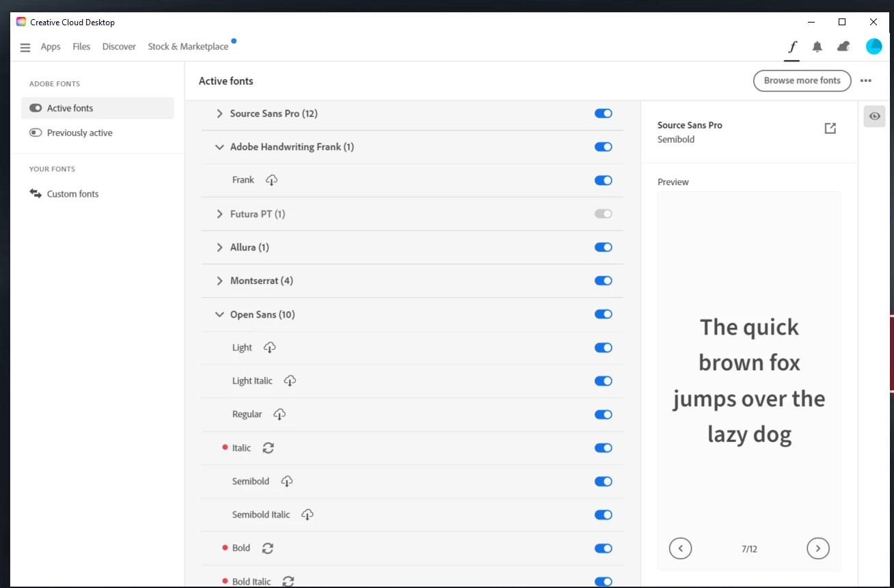Collapse the Adobe Handwriting Frank chevron

(219, 147)
